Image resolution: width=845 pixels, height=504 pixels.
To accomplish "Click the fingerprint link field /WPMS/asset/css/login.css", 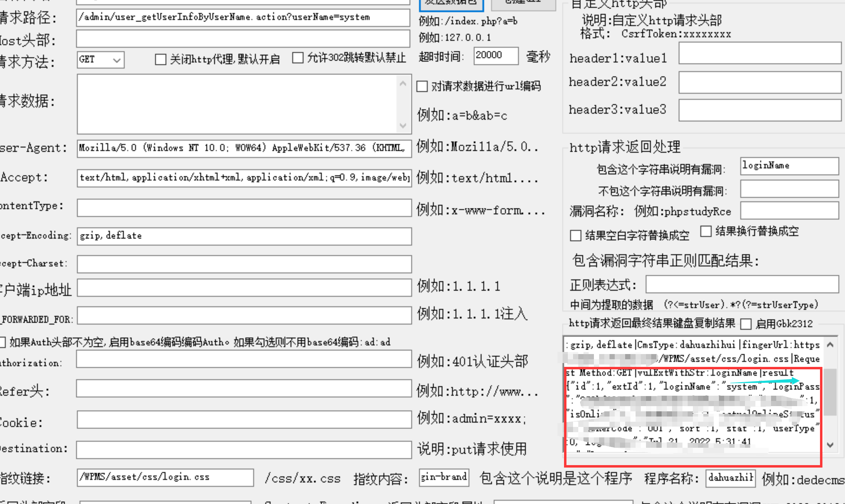I will click(x=165, y=478).
